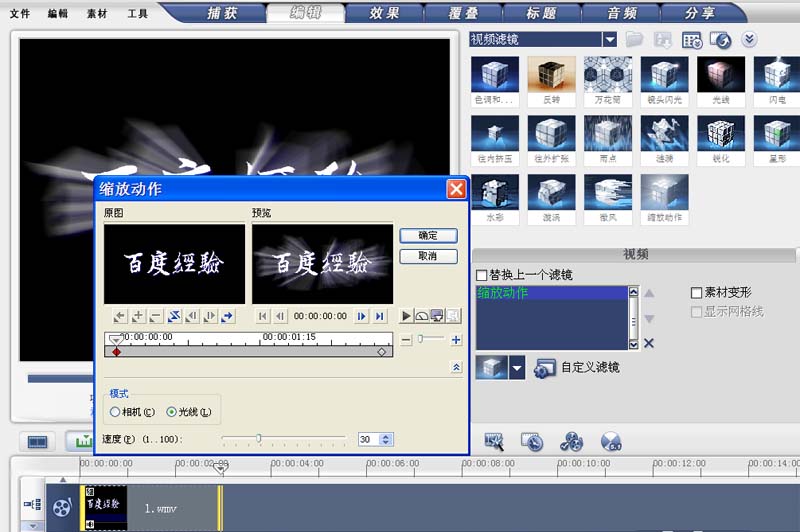This screenshot has width=800, height=532.
Task: Select the 缩放动作 filter thumbnail
Action: 664,199
